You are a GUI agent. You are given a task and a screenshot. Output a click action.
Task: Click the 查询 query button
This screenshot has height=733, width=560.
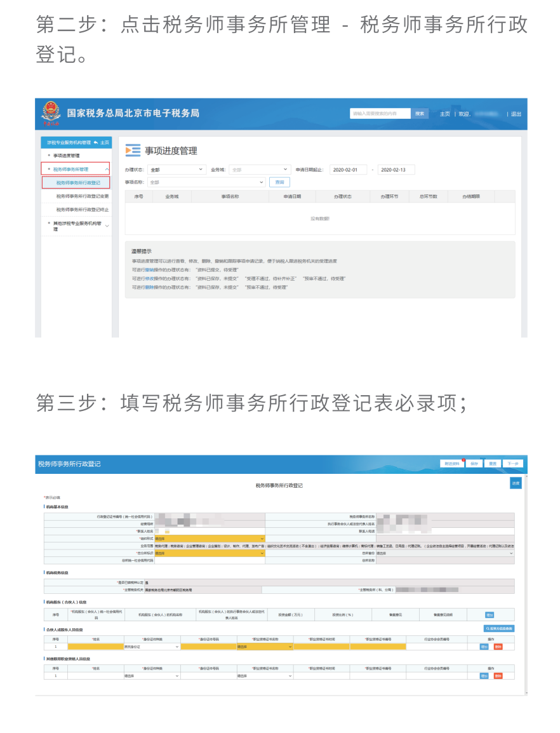point(279,182)
